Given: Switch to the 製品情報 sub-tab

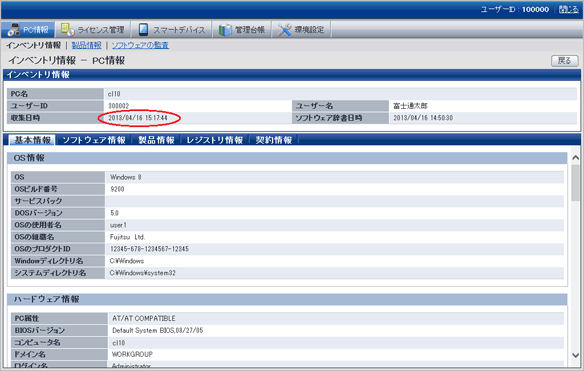Looking at the screenshot, I should pyautogui.click(x=156, y=140).
